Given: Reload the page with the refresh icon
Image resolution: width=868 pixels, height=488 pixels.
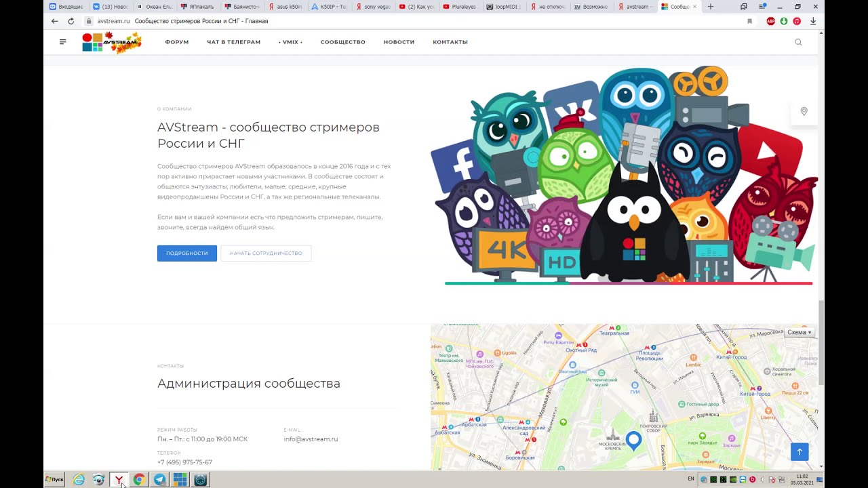Looking at the screenshot, I should pyautogui.click(x=71, y=21).
